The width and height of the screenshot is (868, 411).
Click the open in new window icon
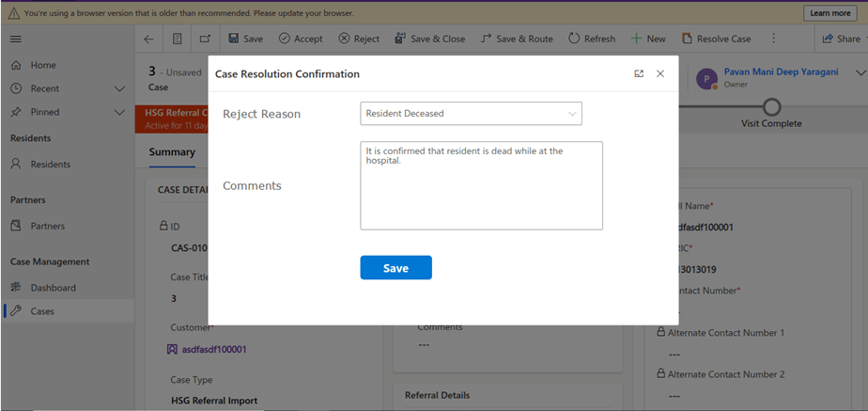click(x=205, y=39)
